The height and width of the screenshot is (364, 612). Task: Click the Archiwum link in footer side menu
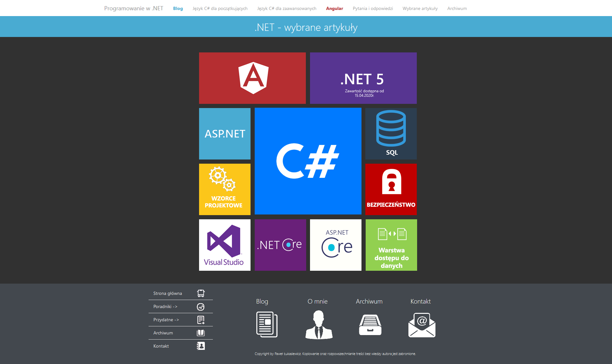tap(163, 333)
